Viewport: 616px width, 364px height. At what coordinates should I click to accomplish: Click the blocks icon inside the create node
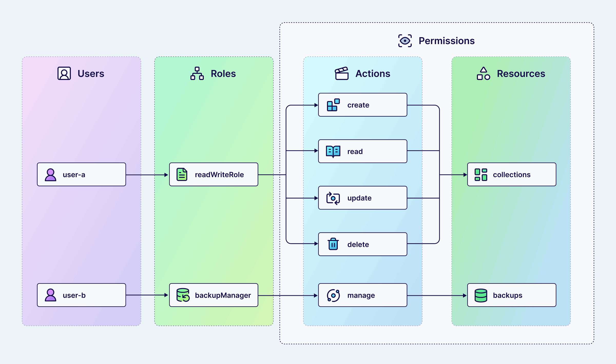coord(333,105)
